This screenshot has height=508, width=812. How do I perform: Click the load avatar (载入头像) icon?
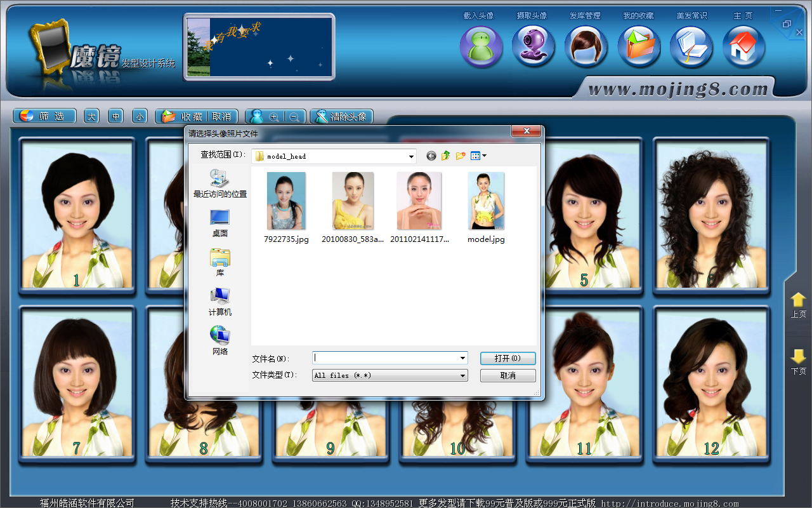tap(481, 47)
